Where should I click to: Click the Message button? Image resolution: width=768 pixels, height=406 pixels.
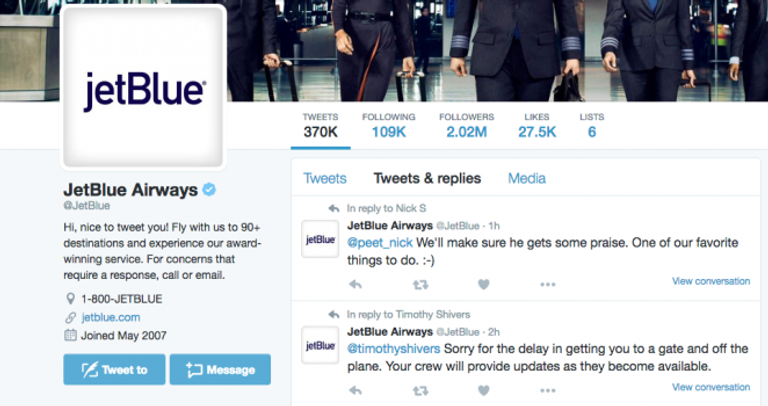coord(220,369)
